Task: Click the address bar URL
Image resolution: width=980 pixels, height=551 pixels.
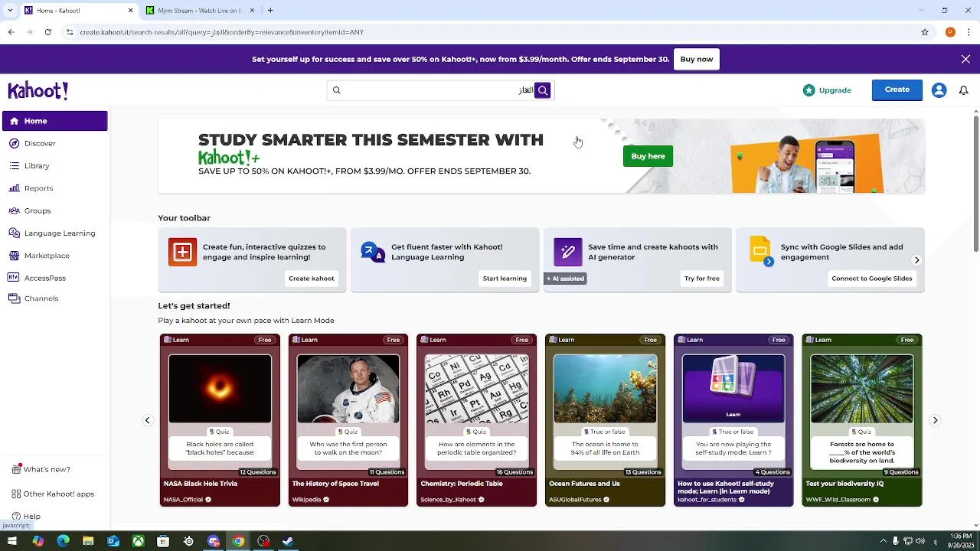Action: pyautogui.click(x=222, y=32)
